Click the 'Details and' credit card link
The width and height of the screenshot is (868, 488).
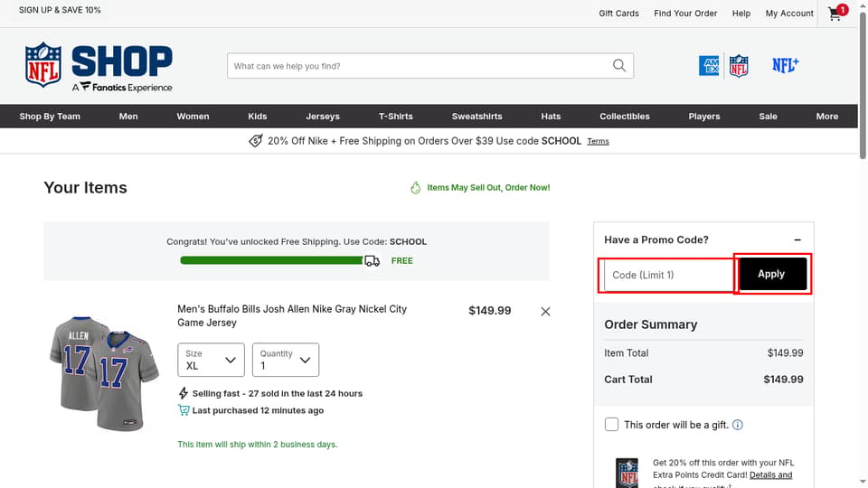(x=770, y=475)
